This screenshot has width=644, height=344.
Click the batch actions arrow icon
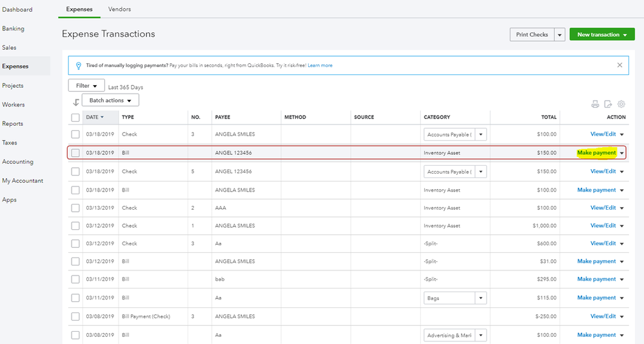pos(76,101)
